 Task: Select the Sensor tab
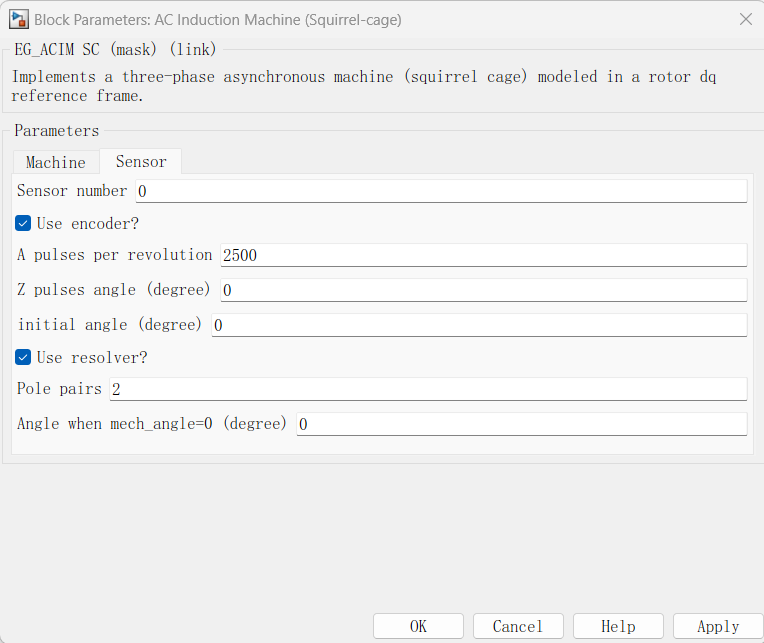(x=141, y=161)
